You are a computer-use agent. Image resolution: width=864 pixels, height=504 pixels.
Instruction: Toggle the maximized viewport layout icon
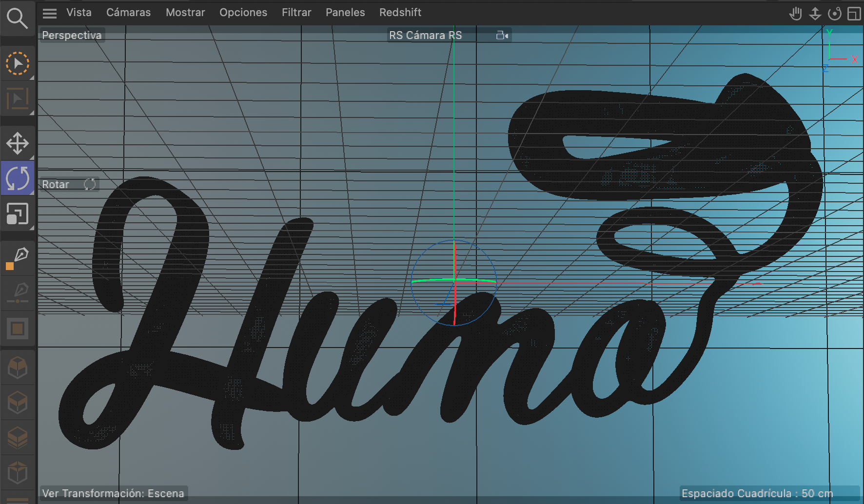coord(854,13)
